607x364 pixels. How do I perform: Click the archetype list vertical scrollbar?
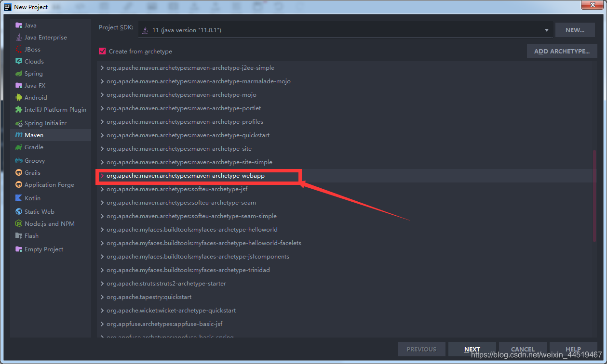(594, 196)
